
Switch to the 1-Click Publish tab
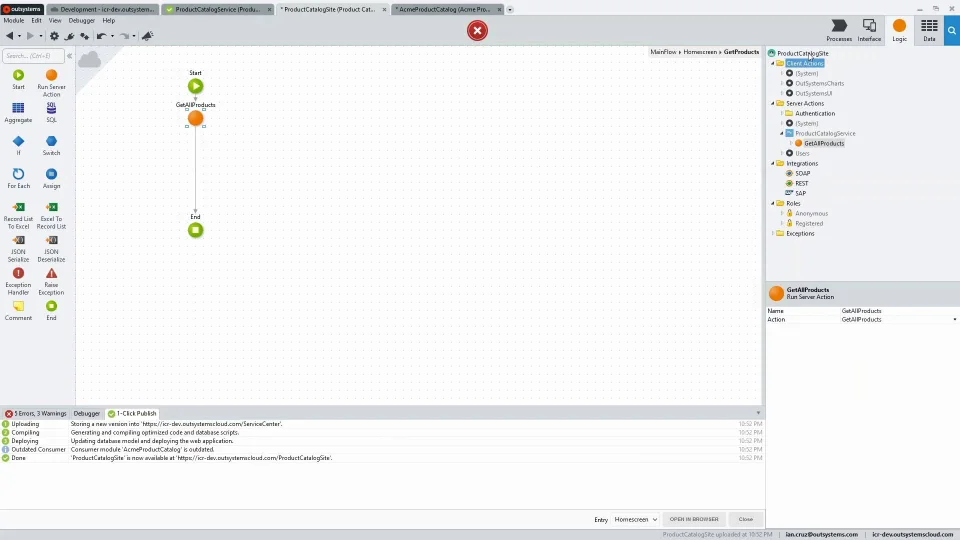132,413
